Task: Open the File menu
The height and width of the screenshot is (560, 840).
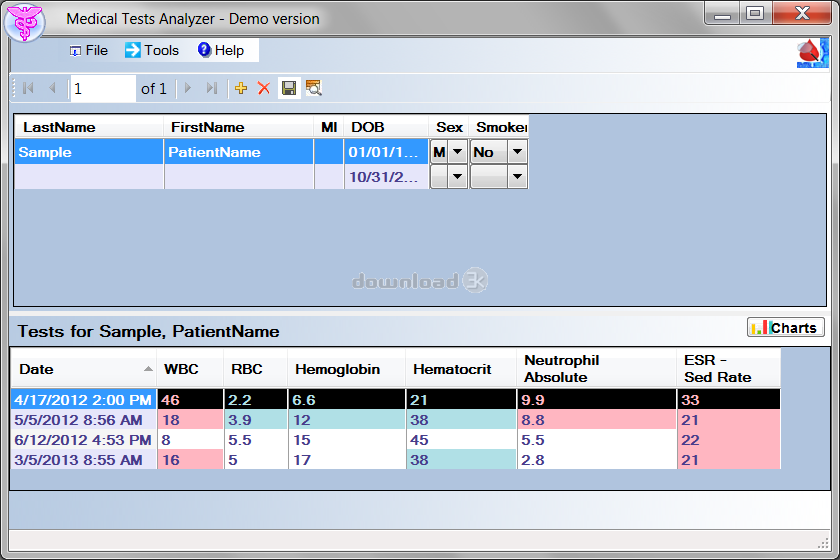Action: (x=88, y=50)
